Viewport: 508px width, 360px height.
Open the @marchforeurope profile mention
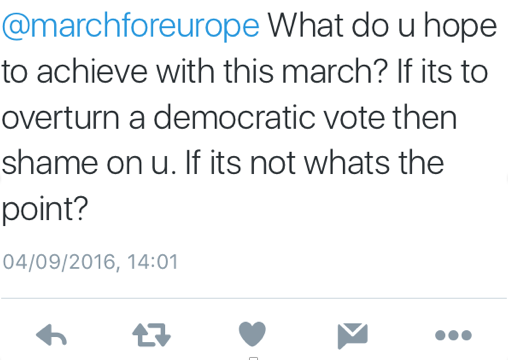coord(131,27)
